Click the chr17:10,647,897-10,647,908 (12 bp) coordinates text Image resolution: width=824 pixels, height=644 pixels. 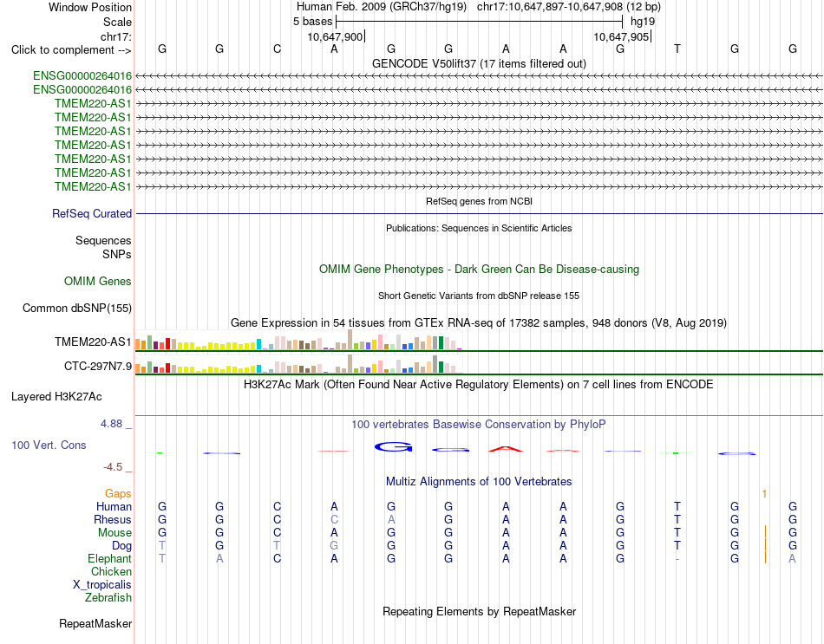tap(569, 7)
